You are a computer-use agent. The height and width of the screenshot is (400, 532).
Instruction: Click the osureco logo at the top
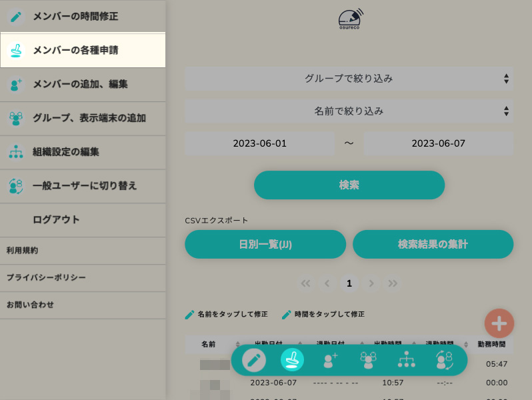click(x=349, y=19)
